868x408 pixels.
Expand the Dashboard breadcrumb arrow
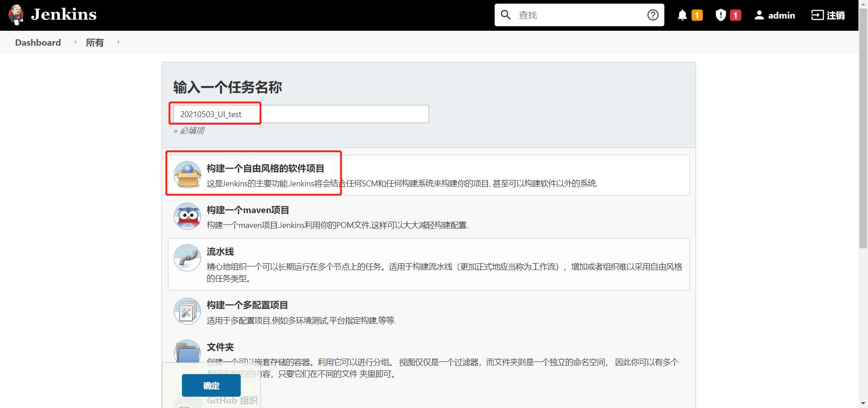(x=75, y=42)
